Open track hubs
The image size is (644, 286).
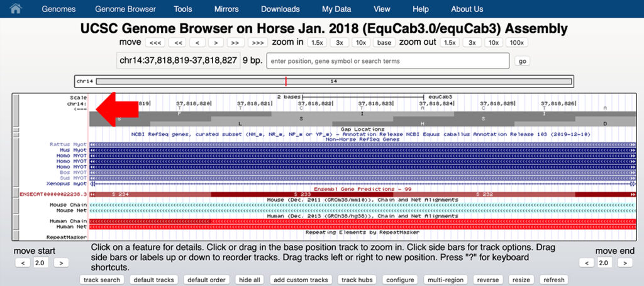click(357, 280)
